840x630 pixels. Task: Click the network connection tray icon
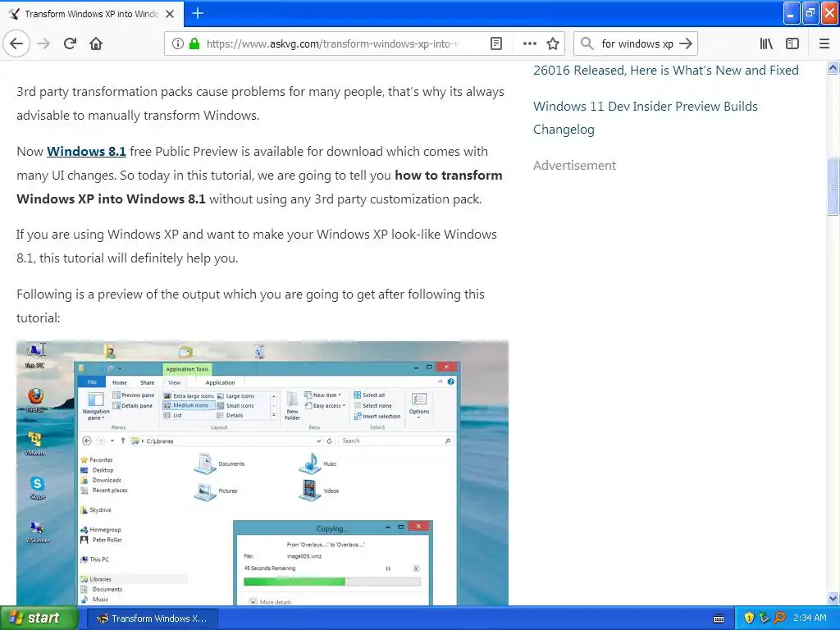click(764, 618)
